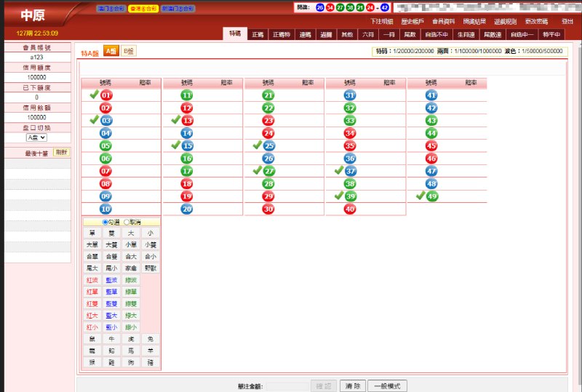Choose green number ball 11

pos(187,95)
